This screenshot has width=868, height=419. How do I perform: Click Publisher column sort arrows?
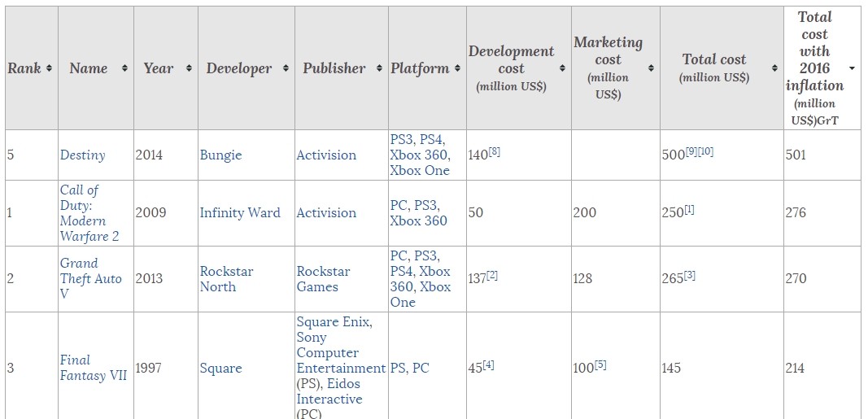coord(379,68)
